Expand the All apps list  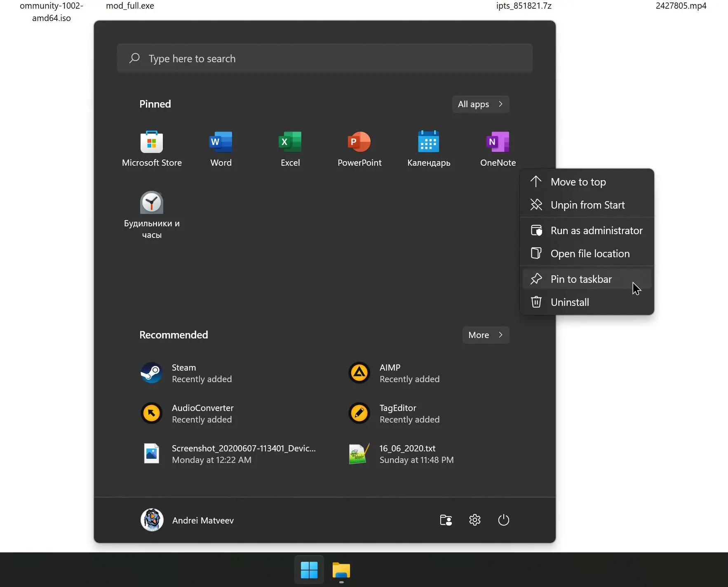[x=481, y=104]
